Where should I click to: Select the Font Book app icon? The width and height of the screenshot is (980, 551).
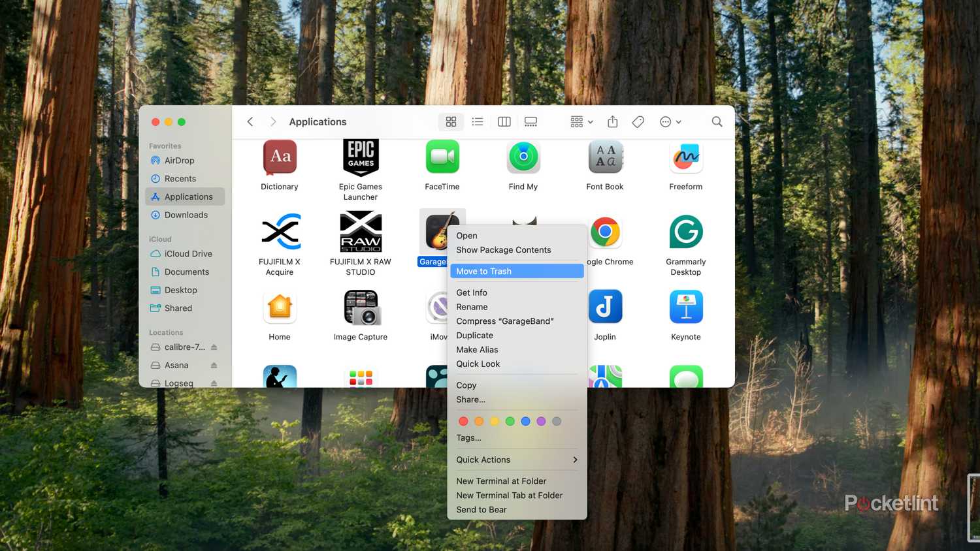click(605, 157)
